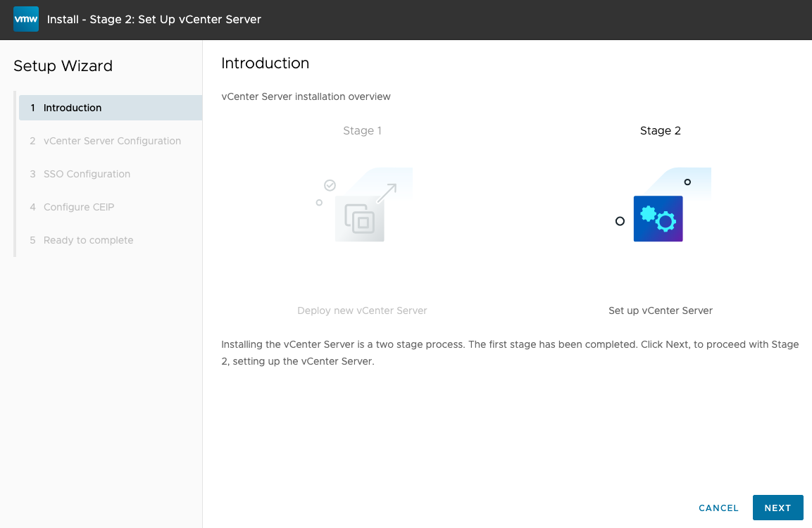The height and width of the screenshot is (528, 812).
Task: Click Set up vCenter Server caption
Action: click(x=661, y=310)
